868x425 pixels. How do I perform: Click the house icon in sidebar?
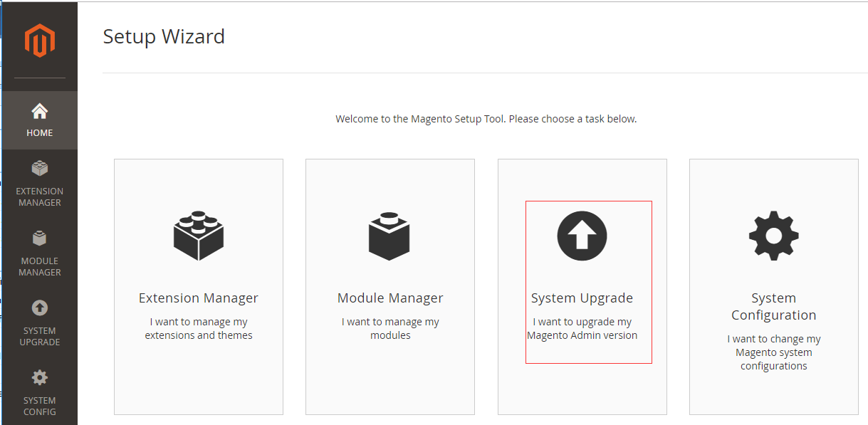pyautogui.click(x=40, y=111)
